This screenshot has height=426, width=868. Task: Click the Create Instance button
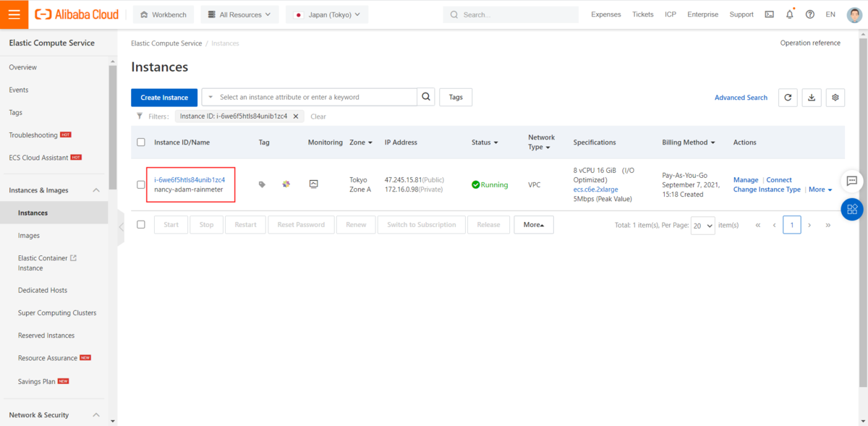tap(164, 98)
